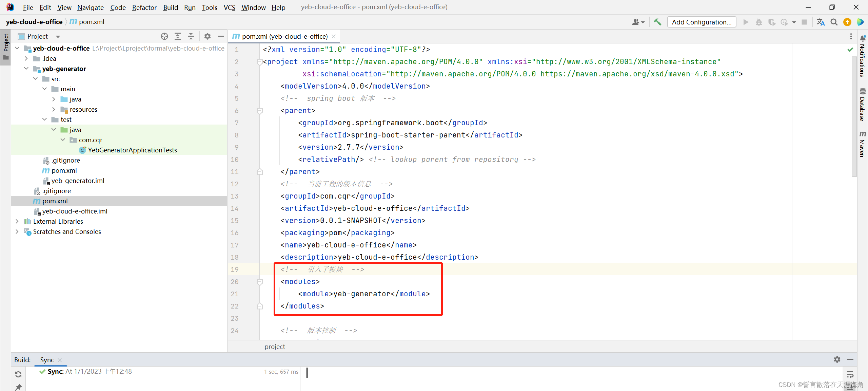Collapse the src folder
Image resolution: width=868 pixels, height=391 pixels.
tap(35, 79)
